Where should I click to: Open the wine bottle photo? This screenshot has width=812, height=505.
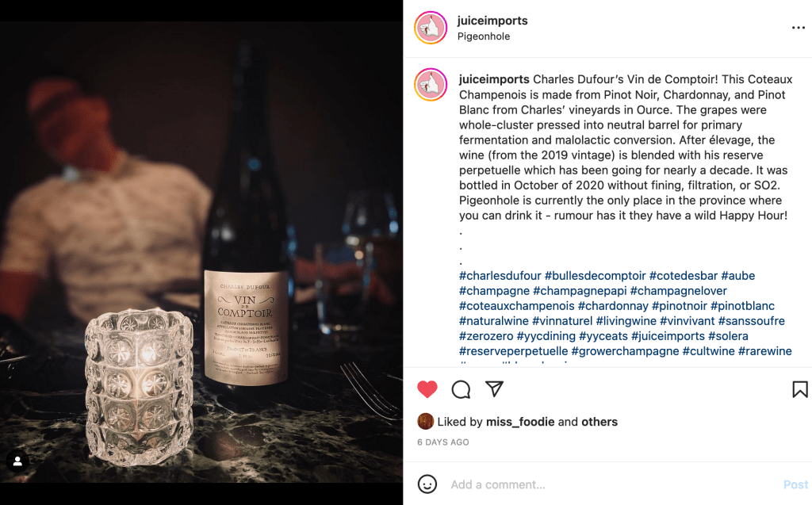(x=201, y=252)
